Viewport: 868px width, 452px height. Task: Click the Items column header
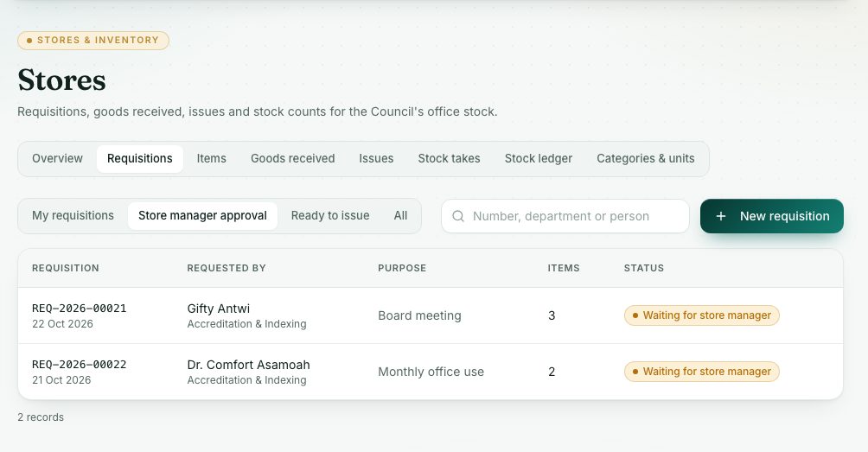[564, 268]
